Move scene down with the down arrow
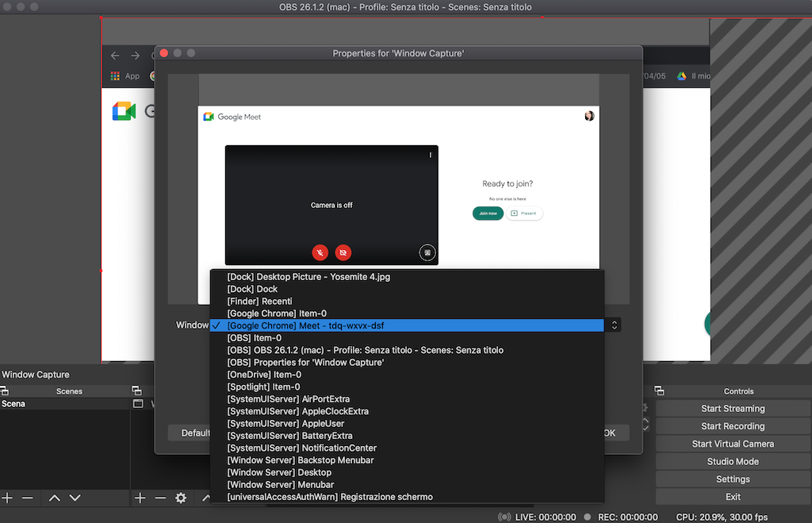This screenshot has height=523, width=812. pos(75,498)
